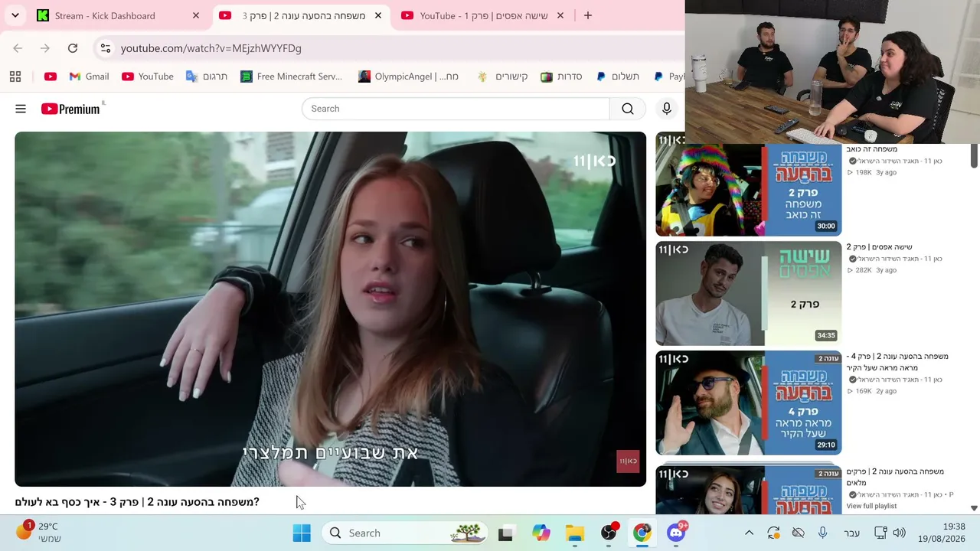
Task: Close the משפחה בהסעה tab
Action: coord(378,15)
